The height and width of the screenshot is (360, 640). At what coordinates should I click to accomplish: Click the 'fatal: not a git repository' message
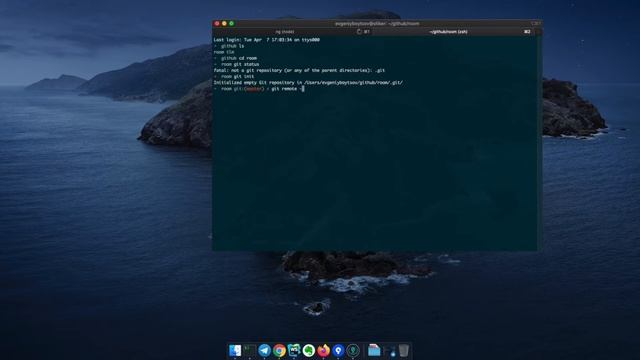pos(299,70)
